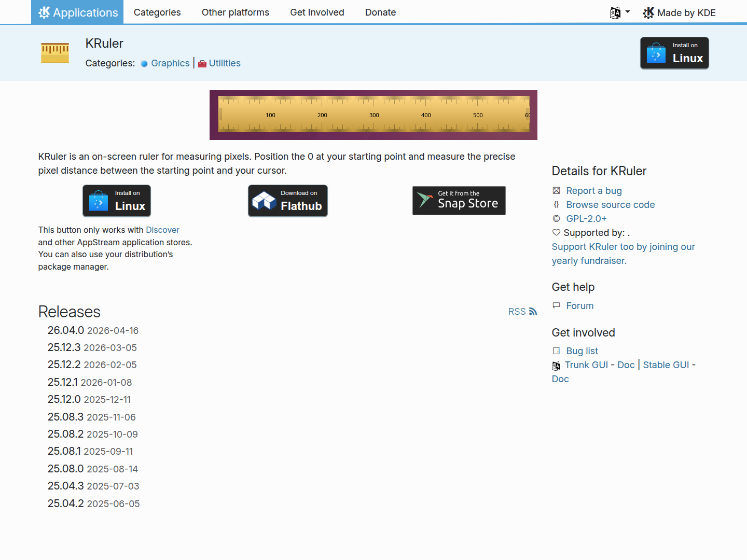Click the Details for KRuler heading
747x560 pixels.
pyautogui.click(x=599, y=171)
